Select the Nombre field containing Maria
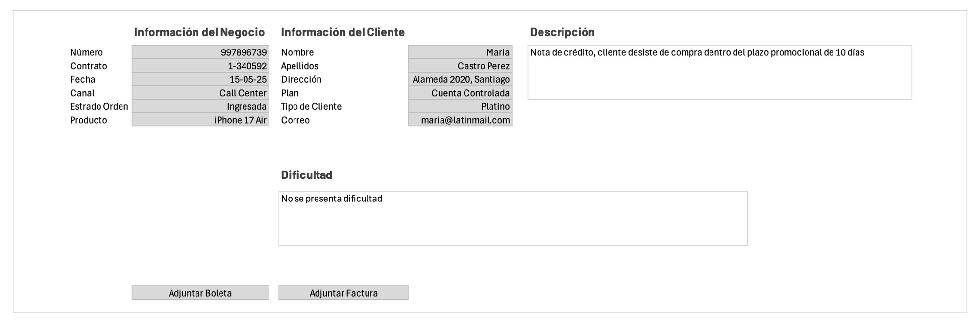 click(x=460, y=52)
